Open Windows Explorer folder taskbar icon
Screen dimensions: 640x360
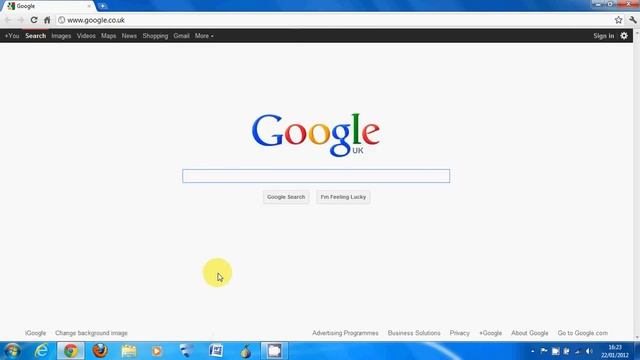click(x=129, y=351)
